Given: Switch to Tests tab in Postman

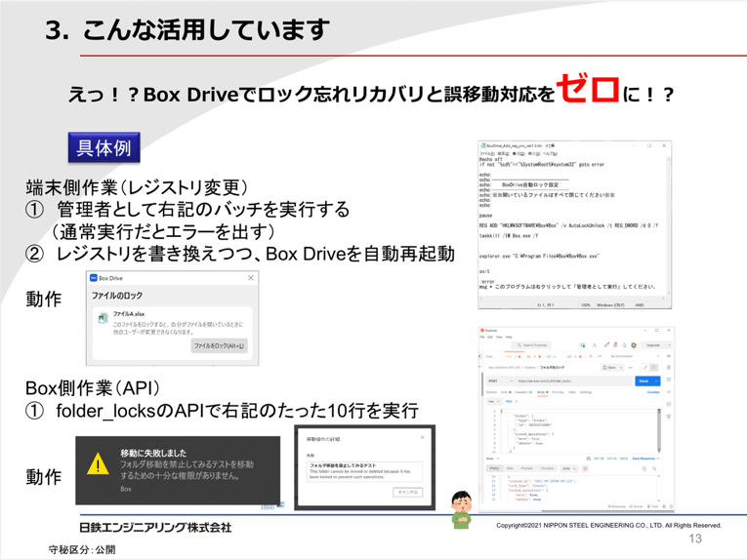Looking at the screenshot, I should coord(572,392).
